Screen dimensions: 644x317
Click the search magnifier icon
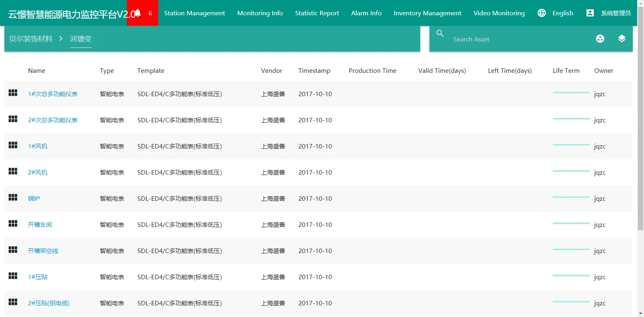click(440, 33)
